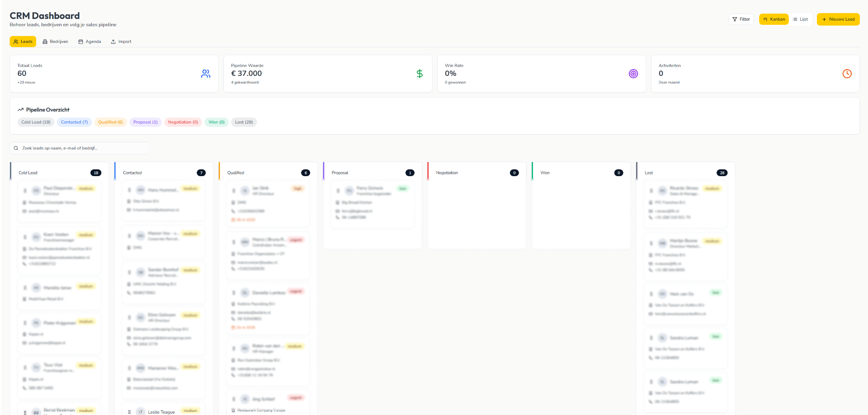The height and width of the screenshot is (415, 868).
Task: Click the Qualified column header
Action: click(x=236, y=173)
